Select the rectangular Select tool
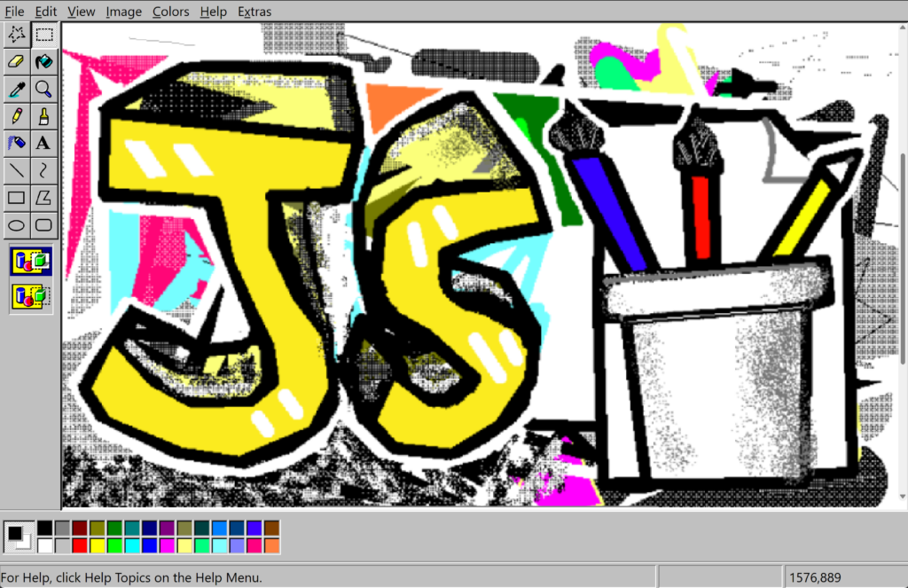The width and height of the screenshot is (908, 588). click(x=44, y=35)
